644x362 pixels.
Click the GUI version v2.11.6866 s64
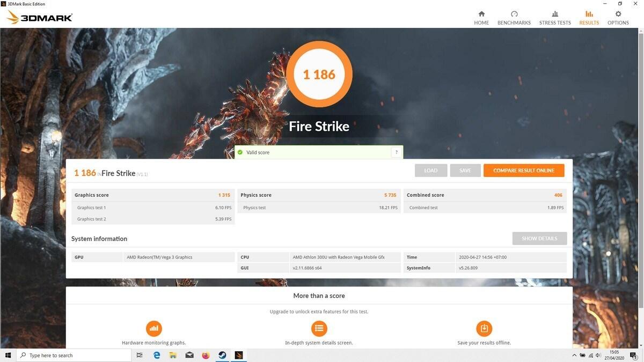307,268
